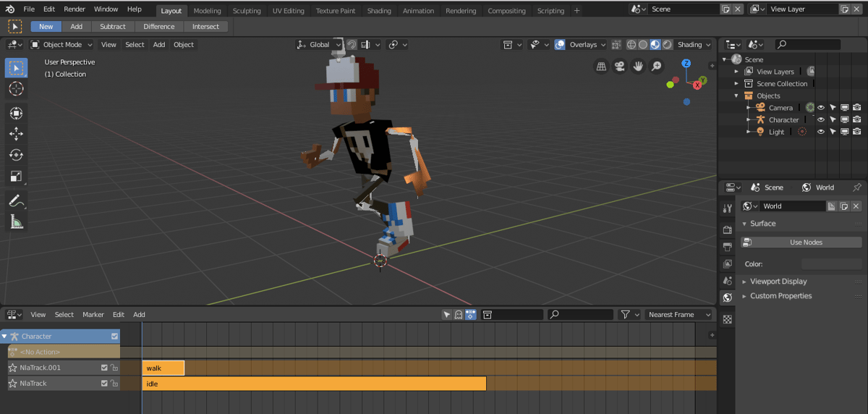The width and height of the screenshot is (868, 414).
Task: Uncheck mute checkbox on NlaTrack.001
Action: click(x=104, y=368)
